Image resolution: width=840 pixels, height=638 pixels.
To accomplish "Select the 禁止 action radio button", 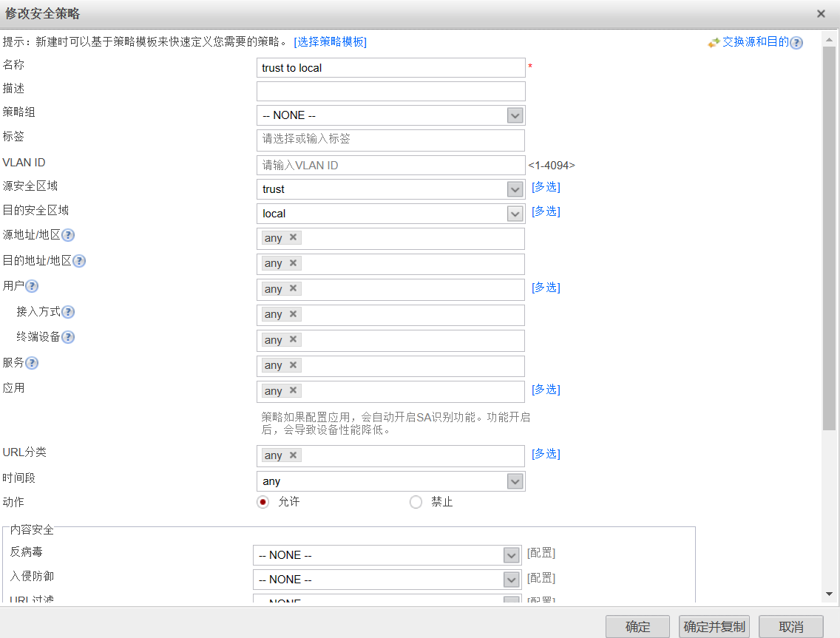I will point(416,502).
